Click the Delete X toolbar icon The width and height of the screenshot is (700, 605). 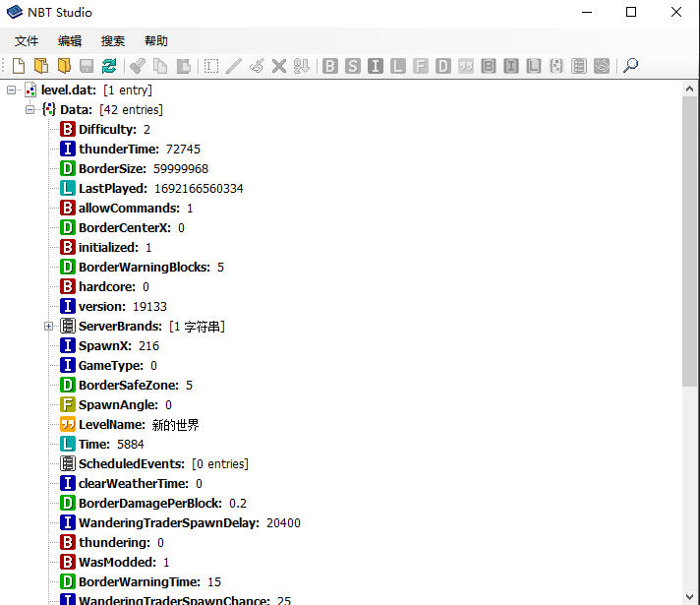tap(279, 66)
